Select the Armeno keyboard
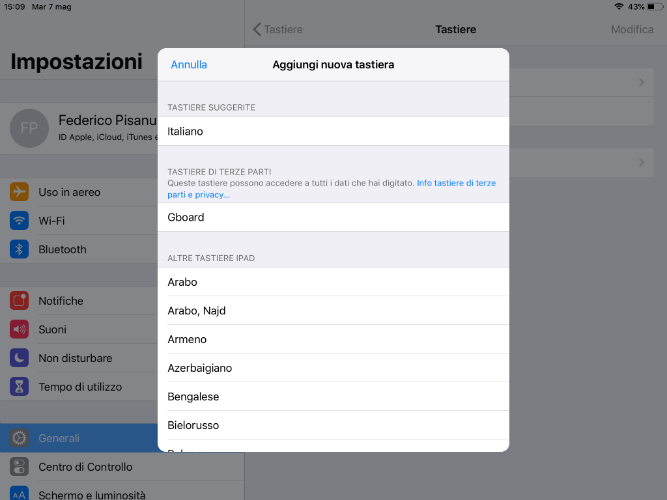 (333, 339)
